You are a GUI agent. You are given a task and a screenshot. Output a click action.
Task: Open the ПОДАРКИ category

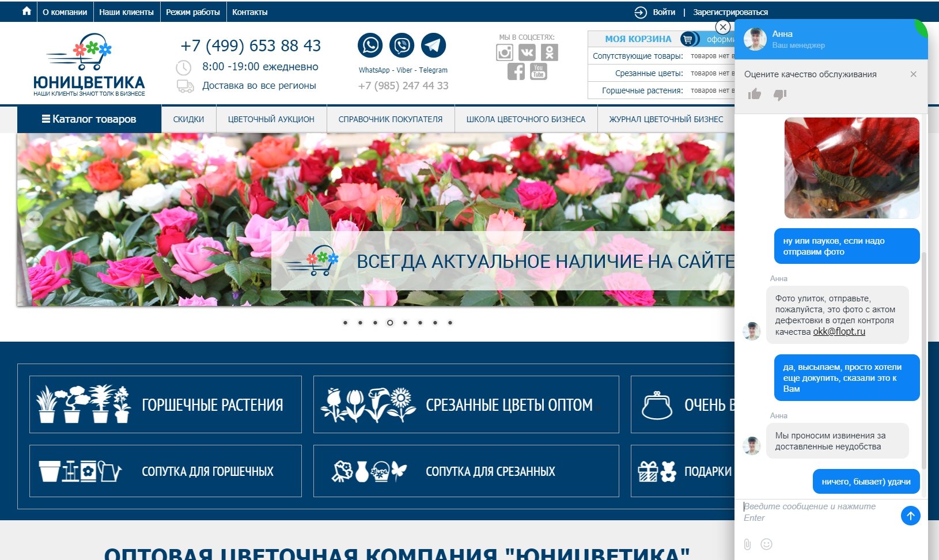(x=683, y=471)
